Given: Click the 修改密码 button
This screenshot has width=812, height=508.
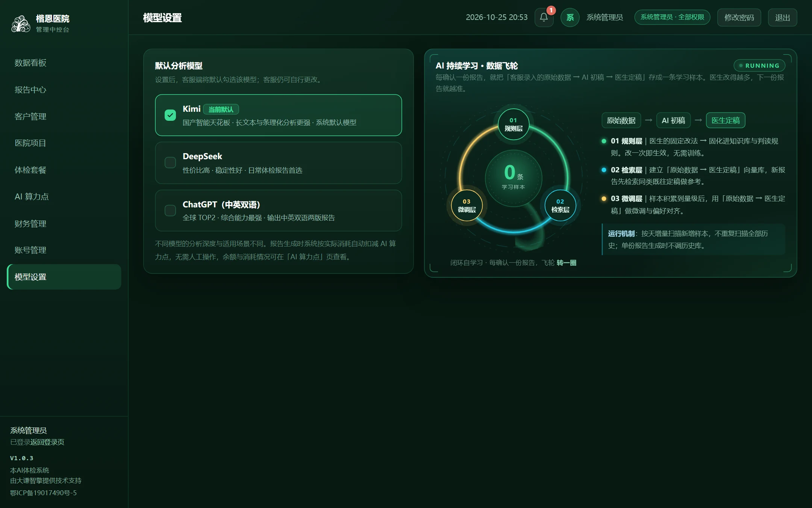Looking at the screenshot, I should (739, 17).
